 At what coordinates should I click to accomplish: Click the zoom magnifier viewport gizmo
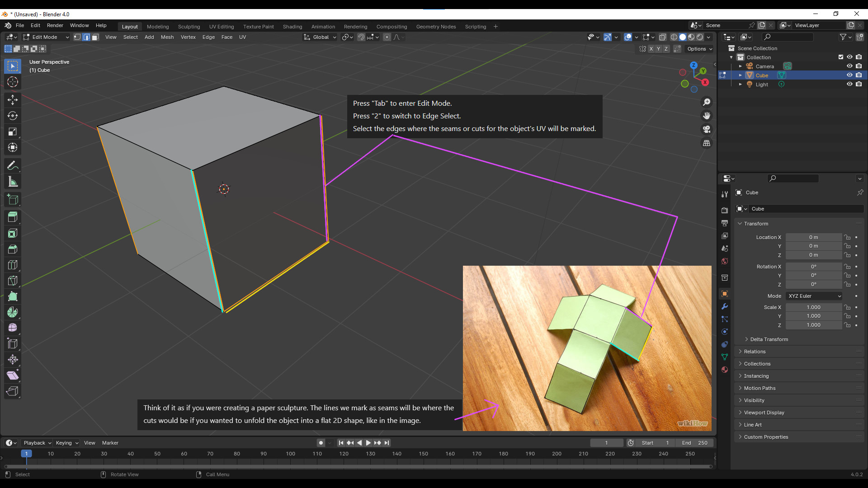707,102
